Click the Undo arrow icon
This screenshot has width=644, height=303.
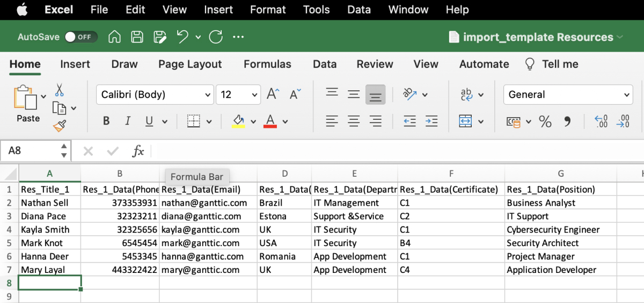tap(182, 37)
